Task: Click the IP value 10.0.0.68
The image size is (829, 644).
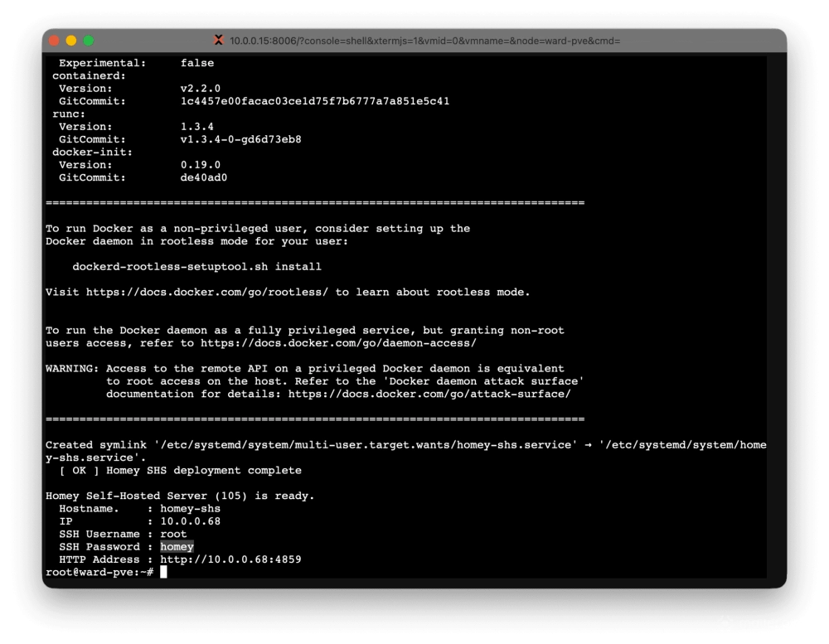Action: click(190, 521)
